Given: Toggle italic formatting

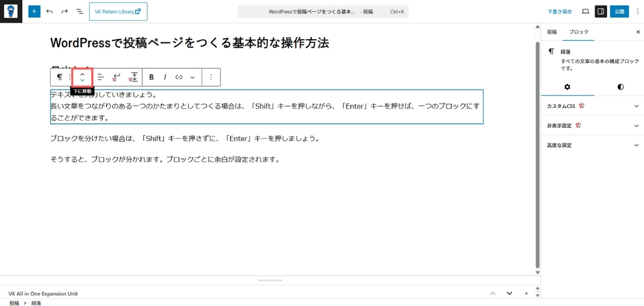Looking at the screenshot, I should (165, 77).
